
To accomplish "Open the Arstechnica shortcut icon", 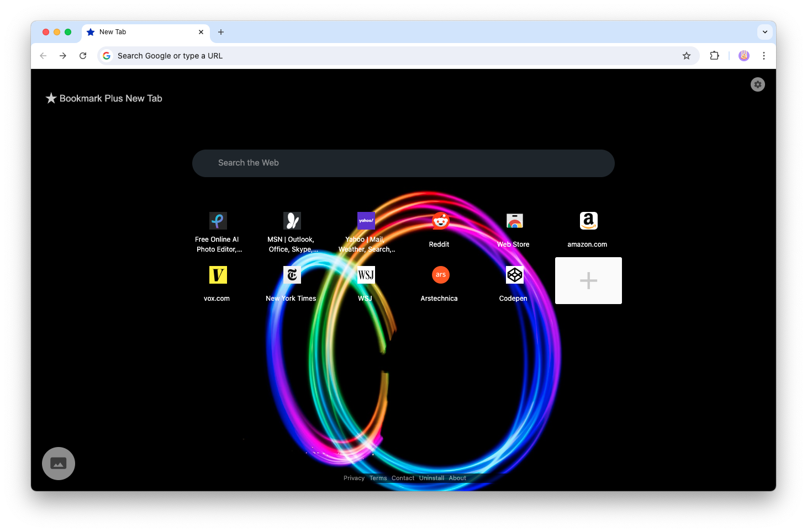I will pos(440,275).
